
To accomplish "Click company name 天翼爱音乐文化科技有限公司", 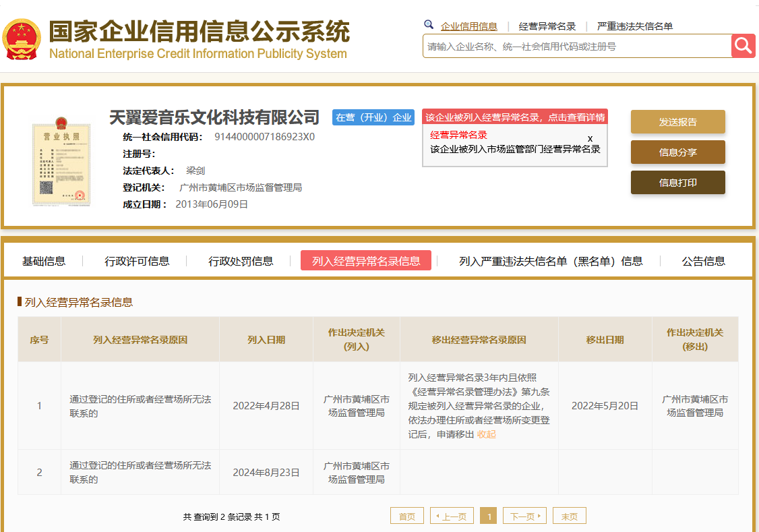I will (x=214, y=117).
